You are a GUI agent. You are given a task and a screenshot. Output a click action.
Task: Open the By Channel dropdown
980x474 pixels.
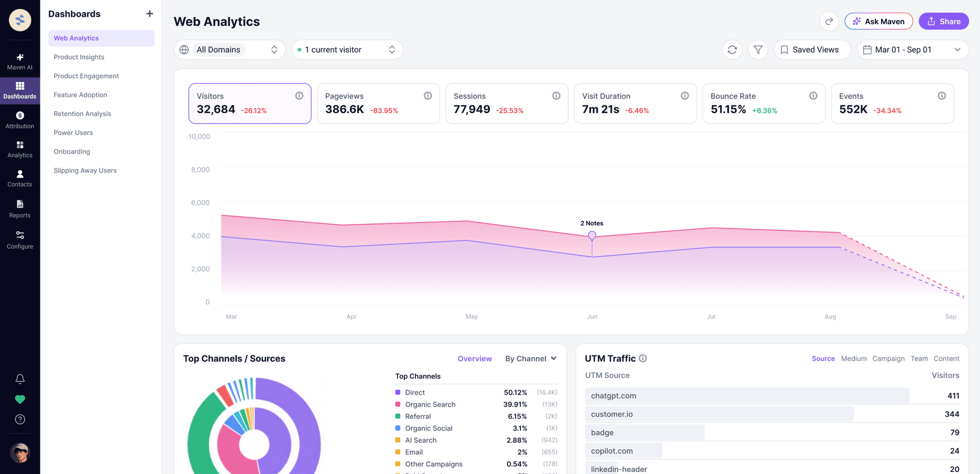click(x=531, y=359)
